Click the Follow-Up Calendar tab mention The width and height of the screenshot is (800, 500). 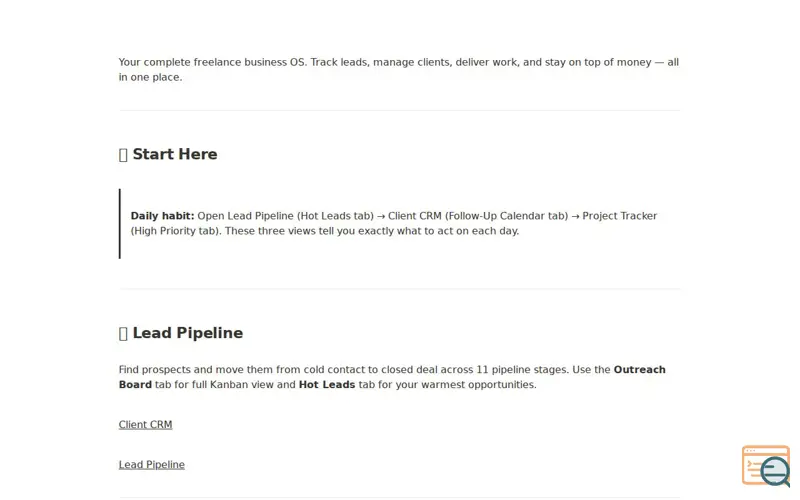pyautogui.click(x=507, y=216)
